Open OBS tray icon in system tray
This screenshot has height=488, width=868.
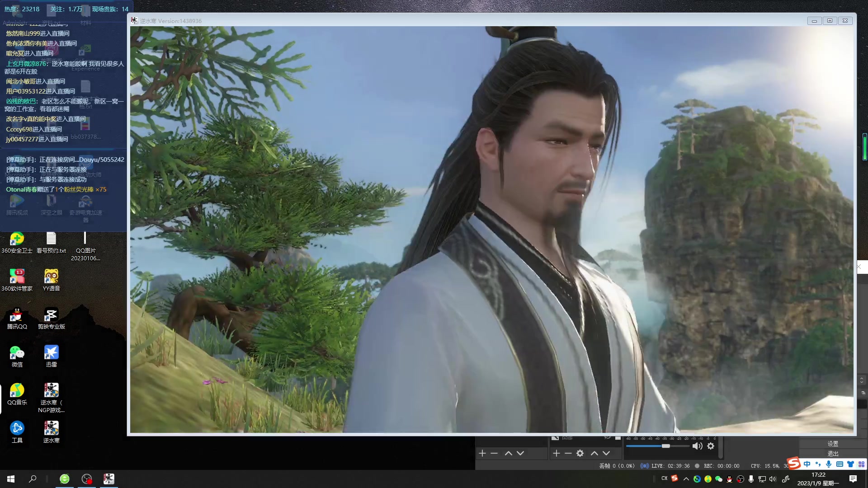(x=741, y=479)
